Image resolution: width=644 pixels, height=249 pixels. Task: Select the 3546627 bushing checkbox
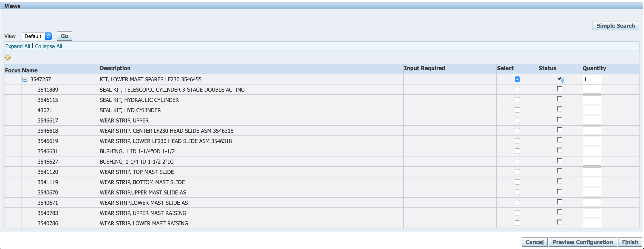point(517,161)
